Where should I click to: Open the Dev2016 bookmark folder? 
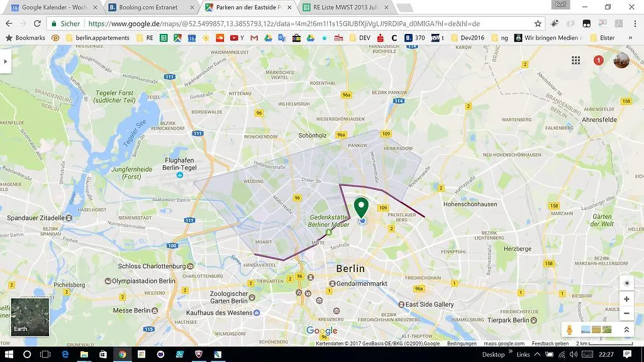(x=468, y=38)
